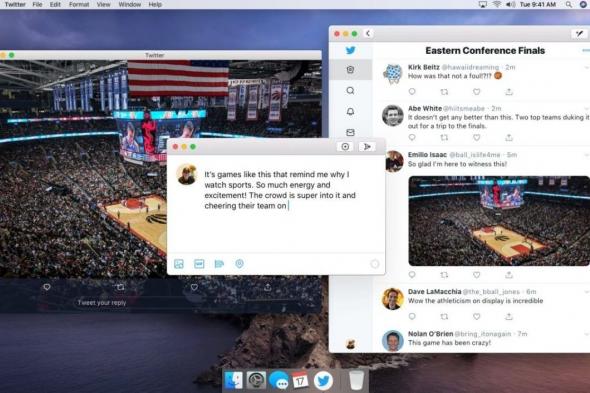The height and width of the screenshot is (393, 590).
Task: Open the View menu
Action: pyautogui.click(x=103, y=5)
